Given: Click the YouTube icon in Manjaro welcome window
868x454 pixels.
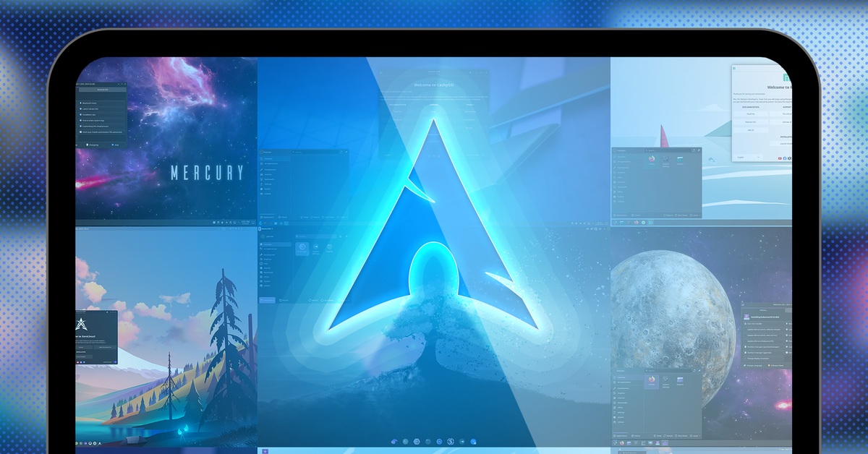Looking at the screenshot, I should coord(780,157).
